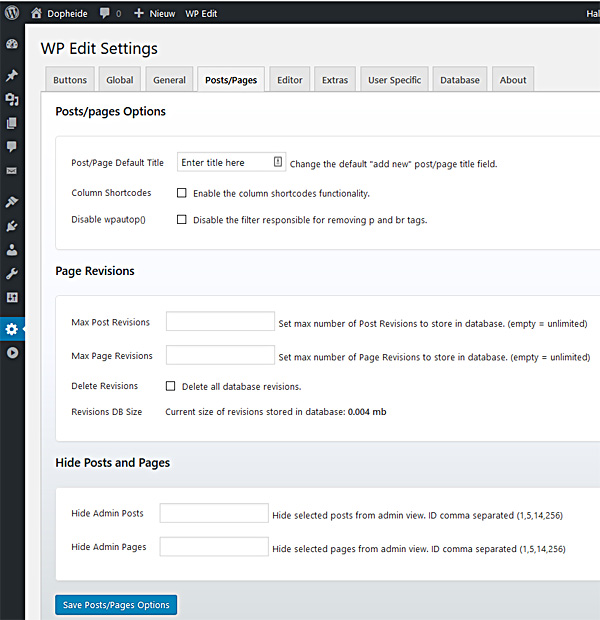Viewport: 600px width, 620px height.
Task: Tick the Delete all database revisions checkbox
Action: point(170,386)
